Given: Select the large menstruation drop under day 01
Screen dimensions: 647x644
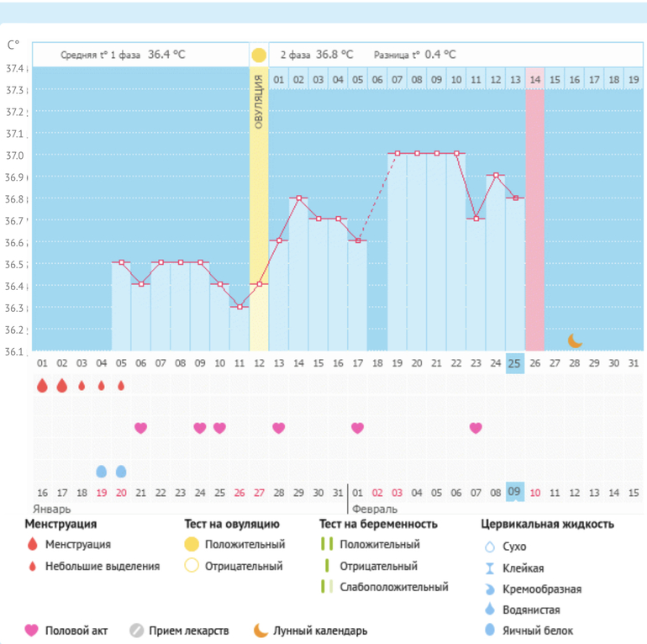Looking at the screenshot, I should point(42,386).
